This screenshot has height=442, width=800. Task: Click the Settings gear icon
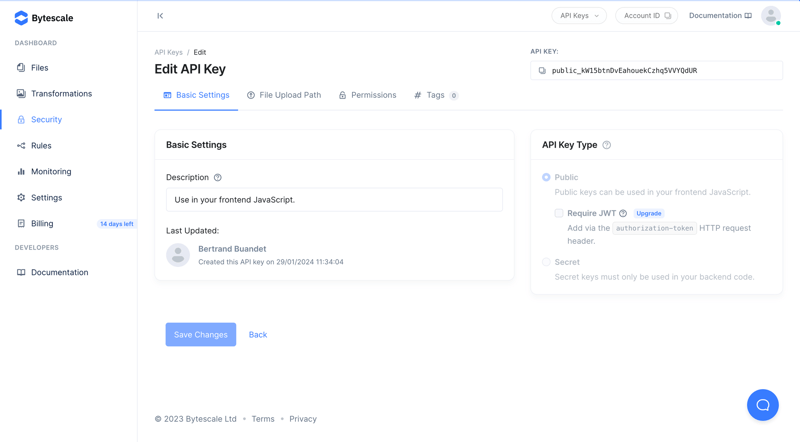click(21, 198)
